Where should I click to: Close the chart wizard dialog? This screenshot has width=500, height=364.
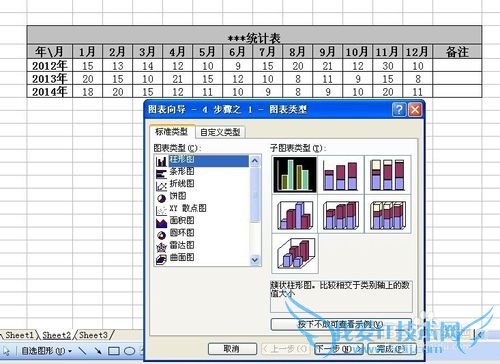[x=415, y=109]
